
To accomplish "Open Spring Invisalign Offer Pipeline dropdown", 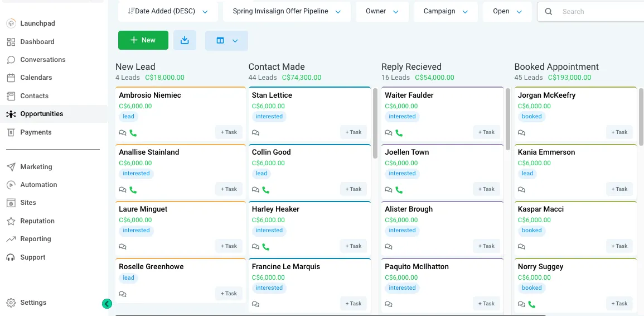I will coord(287,12).
